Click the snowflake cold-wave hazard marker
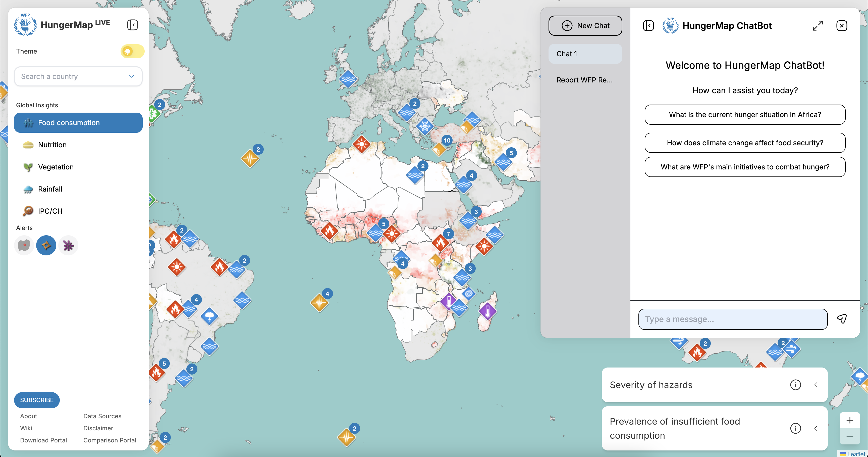This screenshot has height=457, width=868. 424,126
